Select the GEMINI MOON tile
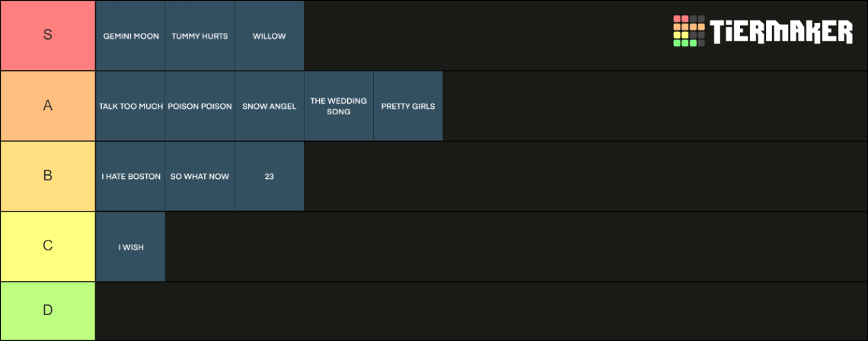Image resolution: width=868 pixels, height=341 pixels. point(131,36)
